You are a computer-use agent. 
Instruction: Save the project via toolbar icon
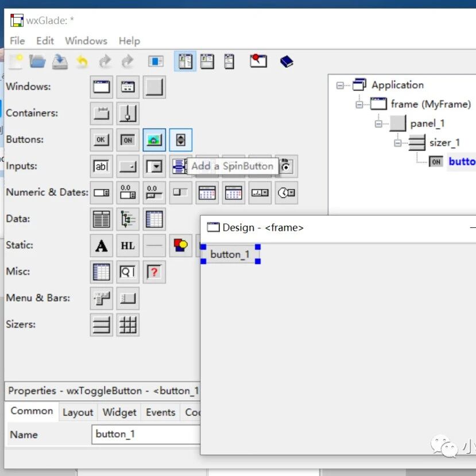pyautogui.click(x=60, y=61)
